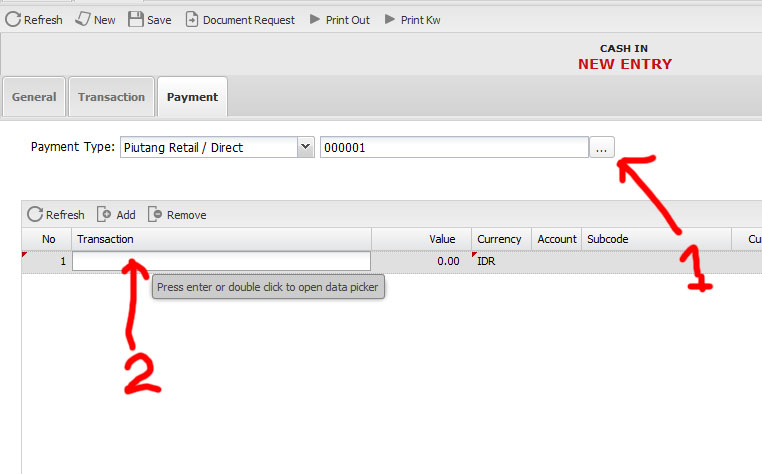This screenshot has height=474, width=762.
Task: Open the Transaction tab
Action: [x=111, y=97]
